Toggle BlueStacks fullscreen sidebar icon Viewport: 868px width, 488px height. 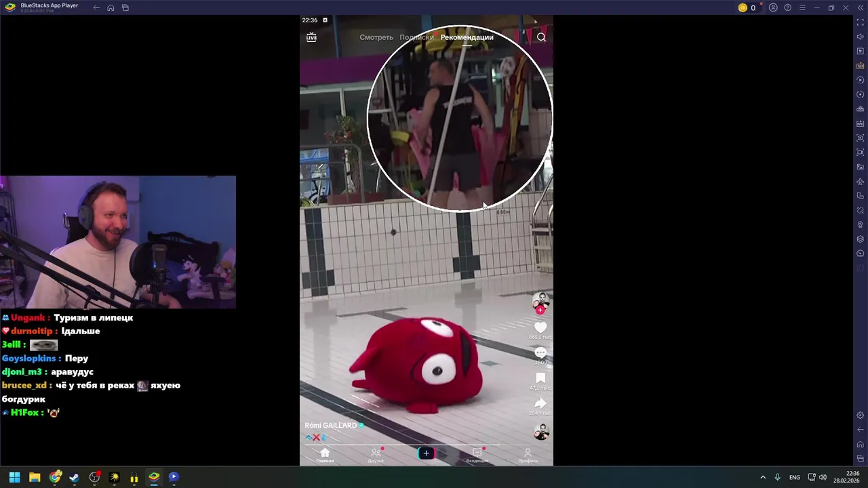point(861,22)
